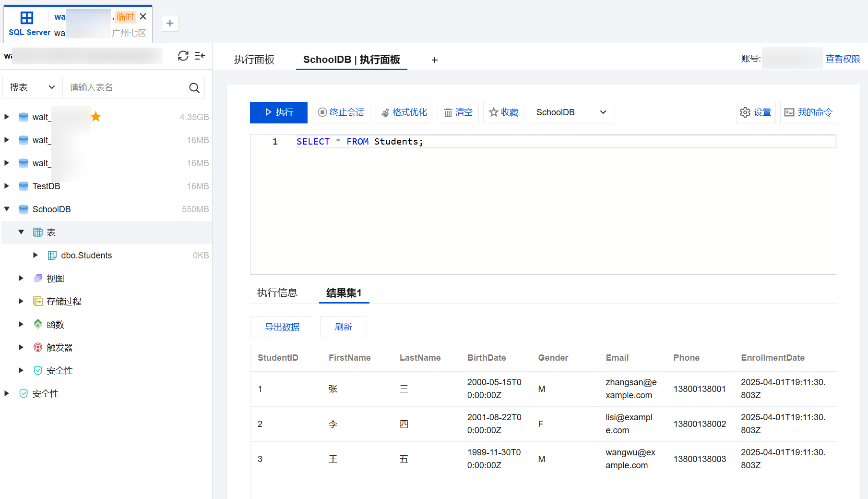Open My Commands (我的命令)
The image size is (868, 499).
[x=808, y=112]
